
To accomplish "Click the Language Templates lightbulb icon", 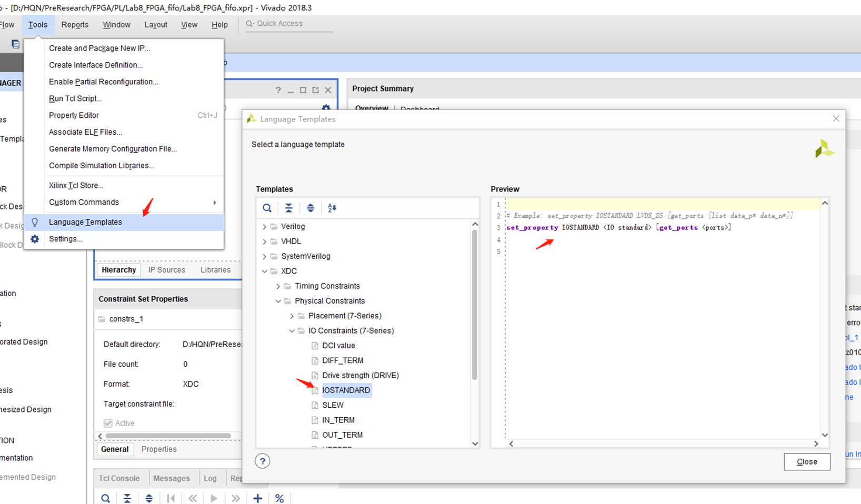I will coord(35,222).
